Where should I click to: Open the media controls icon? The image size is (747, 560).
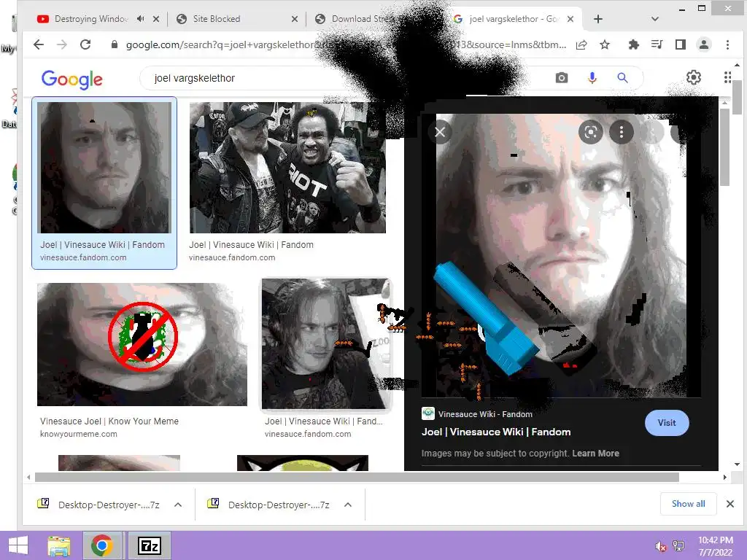coord(657,44)
